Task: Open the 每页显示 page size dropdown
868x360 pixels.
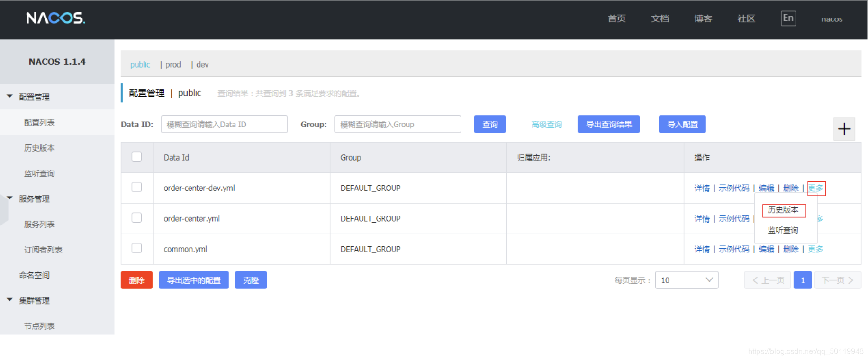Action: [x=687, y=280]
